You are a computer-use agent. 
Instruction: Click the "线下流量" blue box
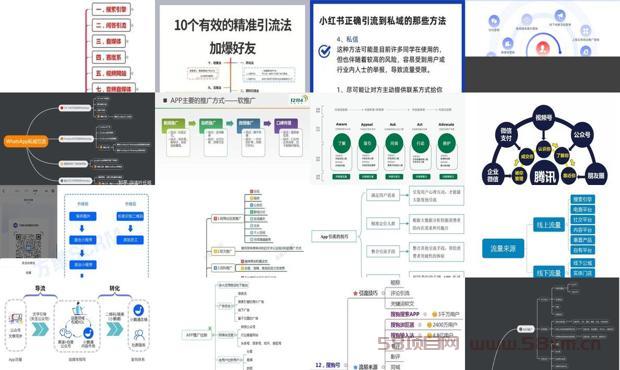point(549,273)
